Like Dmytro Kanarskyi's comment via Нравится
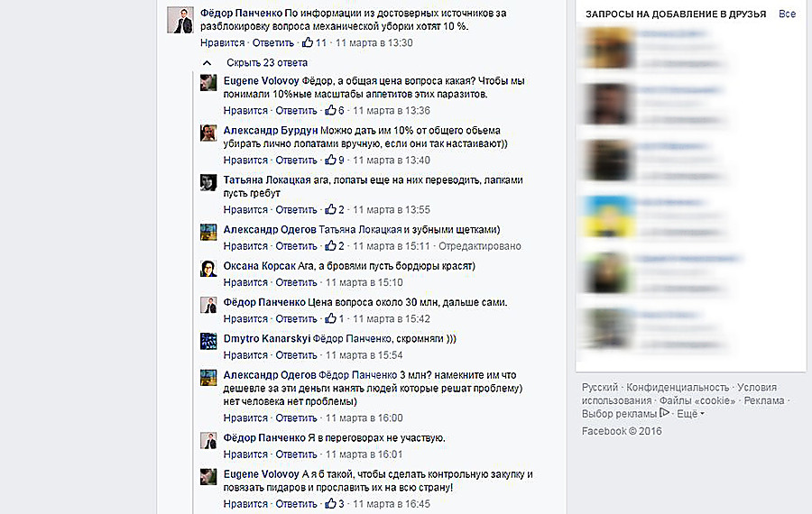812x514 pixels. click(245, 355)
